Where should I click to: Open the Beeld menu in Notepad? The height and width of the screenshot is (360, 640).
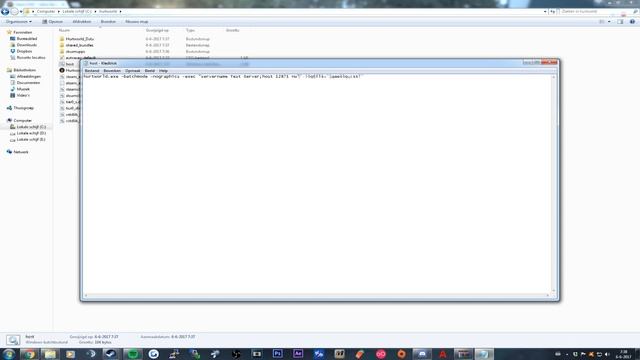tap(150, 71)
